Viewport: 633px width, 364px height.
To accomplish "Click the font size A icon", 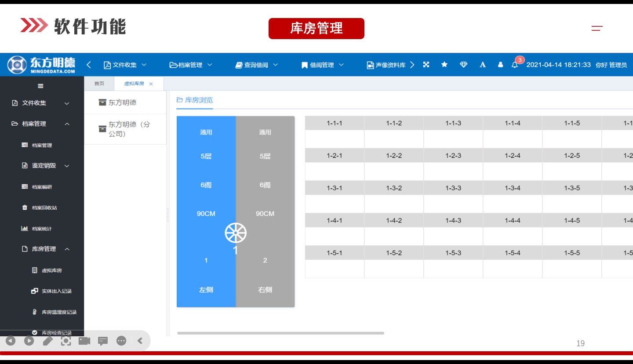I will click(483, 65).
